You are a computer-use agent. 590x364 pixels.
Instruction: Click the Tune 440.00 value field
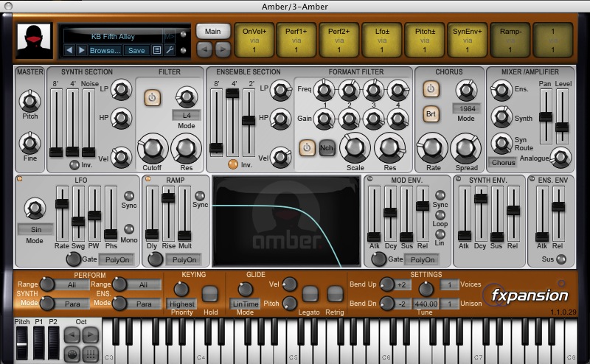426,304
